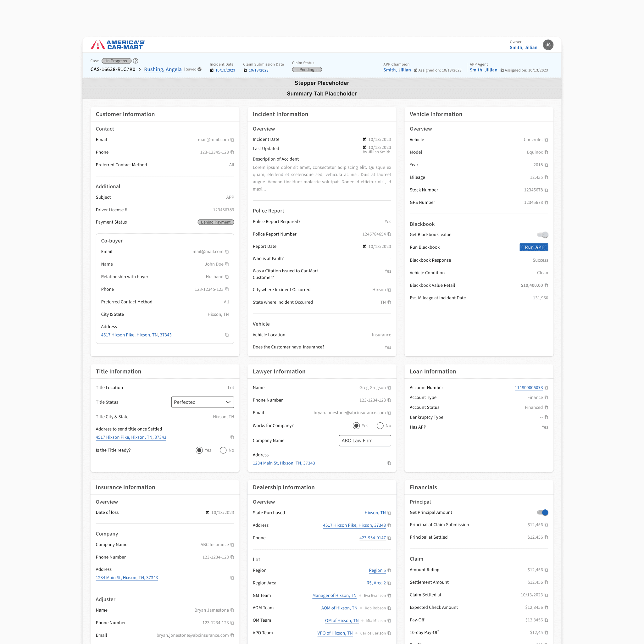Click the breadcrumb chevron after case number

[140, 70]
